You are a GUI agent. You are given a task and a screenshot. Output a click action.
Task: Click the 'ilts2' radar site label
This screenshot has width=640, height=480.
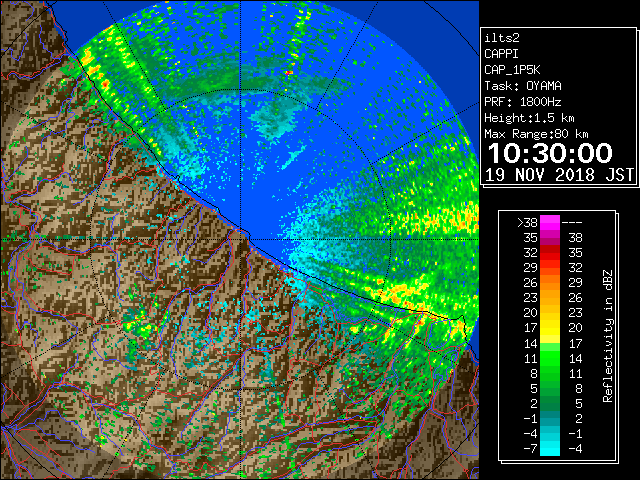pos(502,38)
